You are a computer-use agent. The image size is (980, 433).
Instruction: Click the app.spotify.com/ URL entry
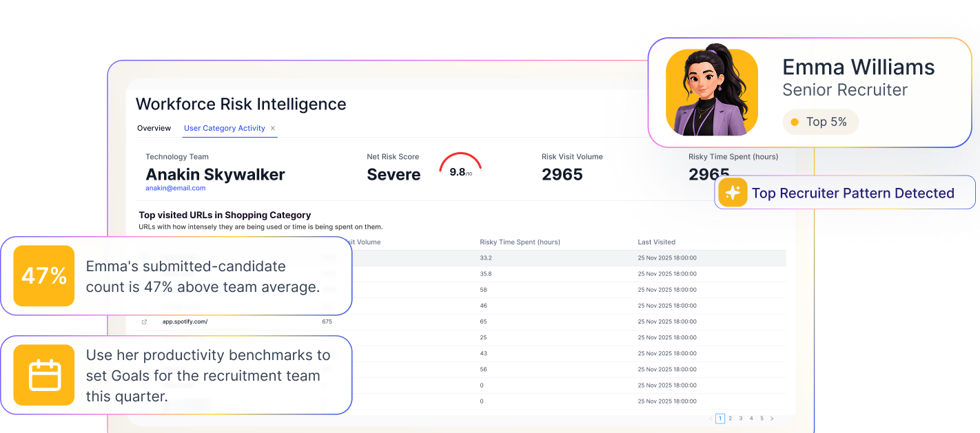click(185, 321)
